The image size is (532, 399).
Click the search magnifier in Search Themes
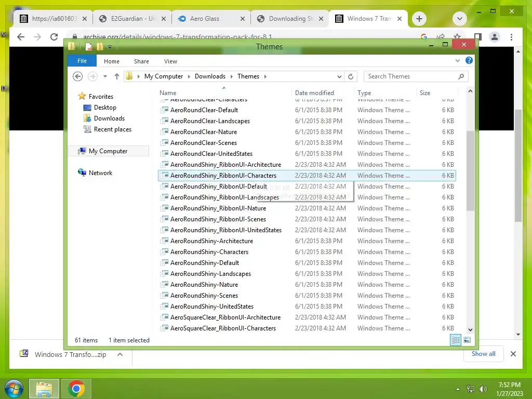461,77
